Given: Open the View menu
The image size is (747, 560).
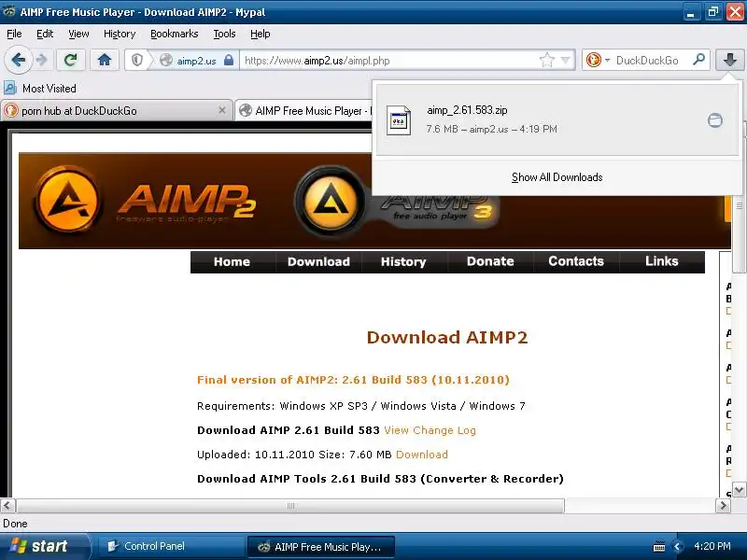Looking at the screenshot, I should pos(78,34).
